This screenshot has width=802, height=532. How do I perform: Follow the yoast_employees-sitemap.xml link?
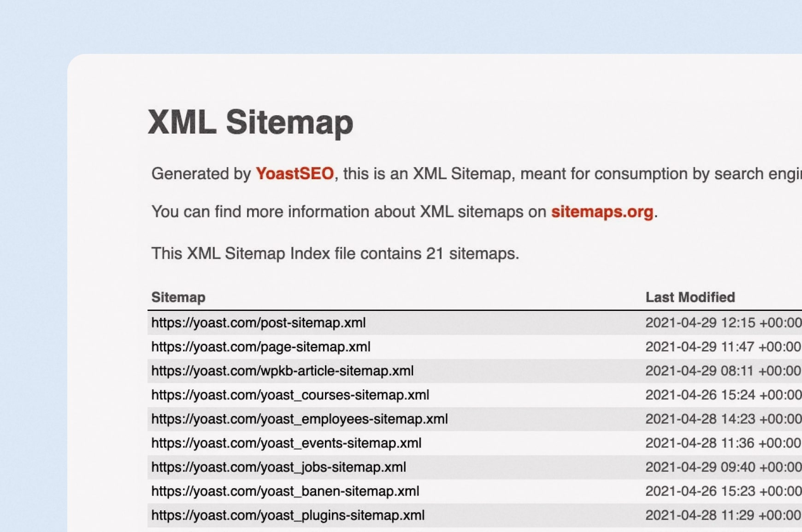(299, 419)
